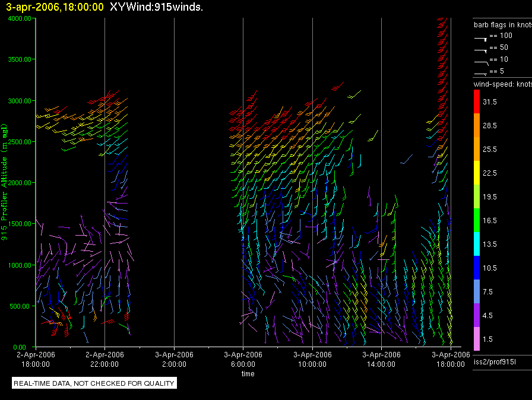532x400 pixels.
Task: Click the 2-Apr-2006 22:00:00 time label
Action: click(x=104, y=359)
